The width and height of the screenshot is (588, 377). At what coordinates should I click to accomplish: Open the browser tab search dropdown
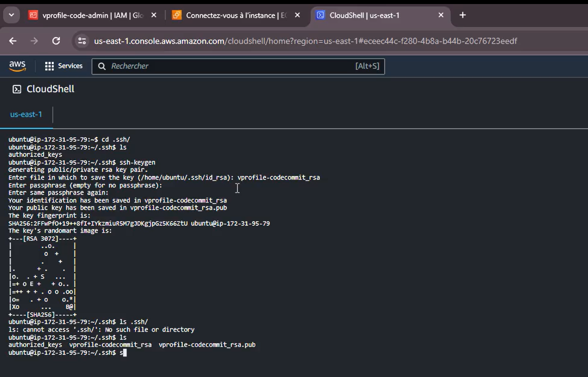(11, 15)
